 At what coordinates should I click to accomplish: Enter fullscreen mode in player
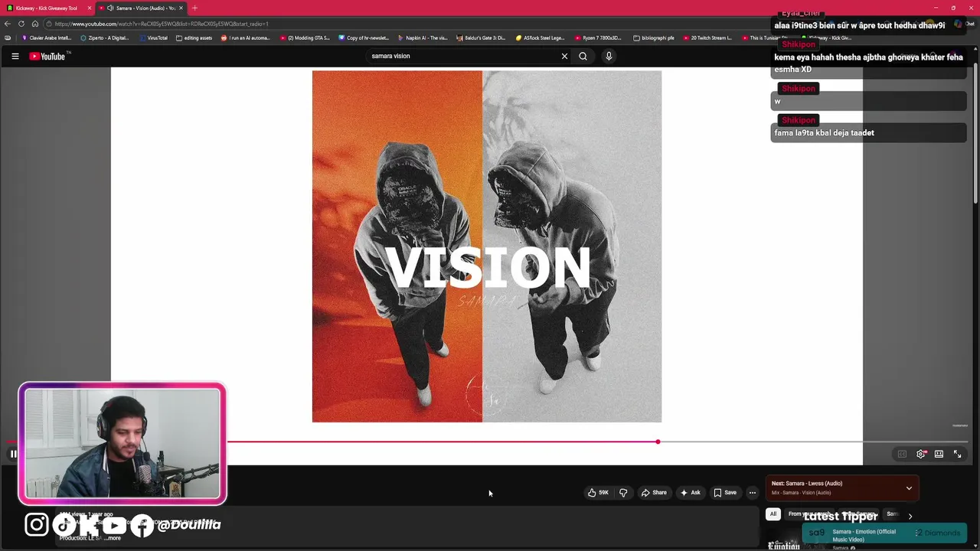[957, 454]
